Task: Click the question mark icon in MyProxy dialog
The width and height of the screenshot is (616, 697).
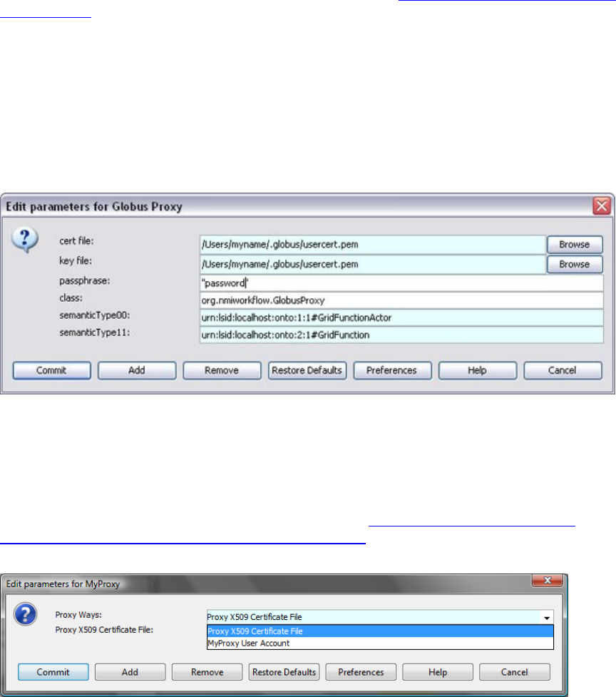Action: [26, 614]
